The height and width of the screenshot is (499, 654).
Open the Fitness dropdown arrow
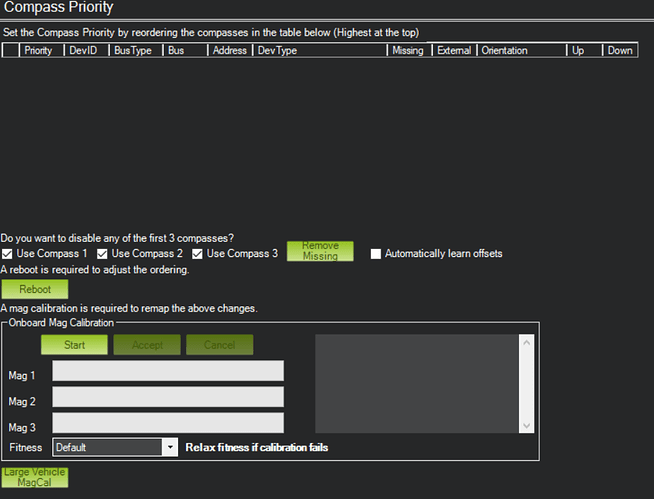coord(170,447)
